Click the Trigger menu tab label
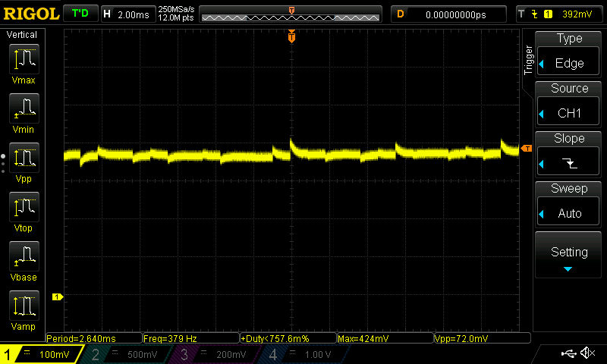This screenshot has height=364, width=607. pos(528,60)
